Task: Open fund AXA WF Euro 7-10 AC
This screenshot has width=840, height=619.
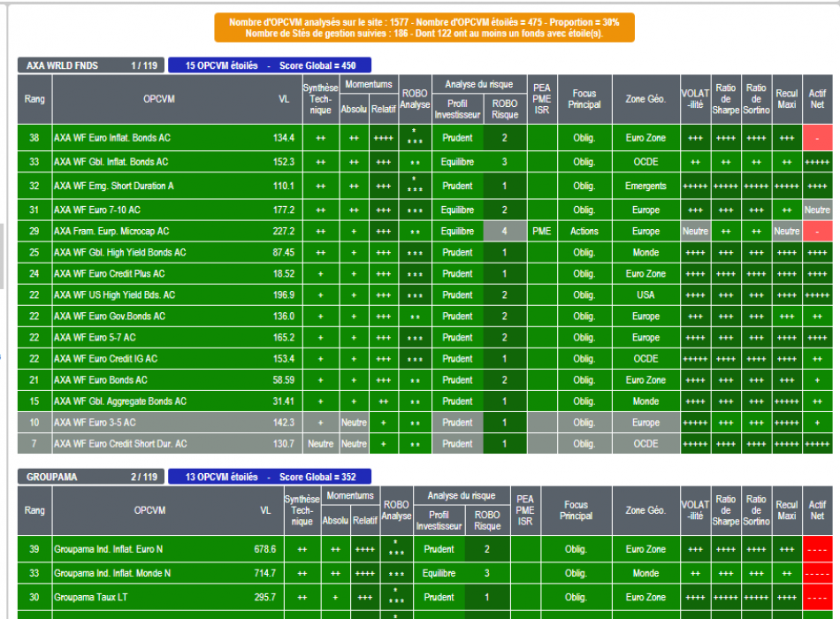Action: click(x=97, y=210)
